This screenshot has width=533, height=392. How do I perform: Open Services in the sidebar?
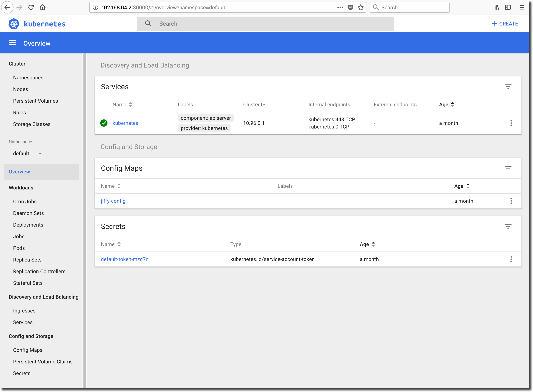(23, 322)
